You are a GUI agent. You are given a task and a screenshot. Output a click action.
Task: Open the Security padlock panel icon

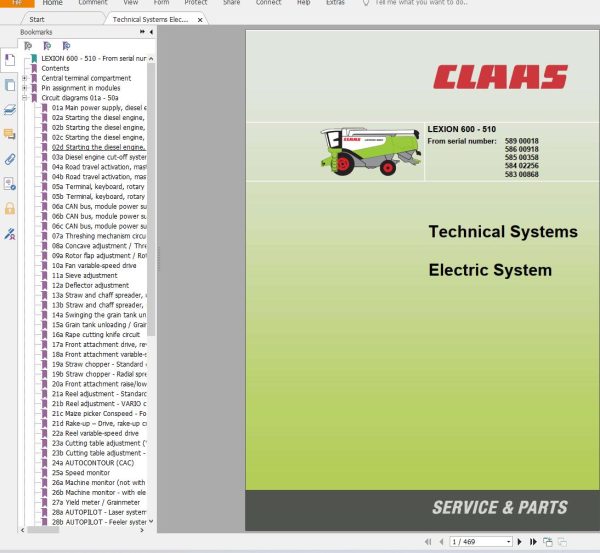(10, 209)
